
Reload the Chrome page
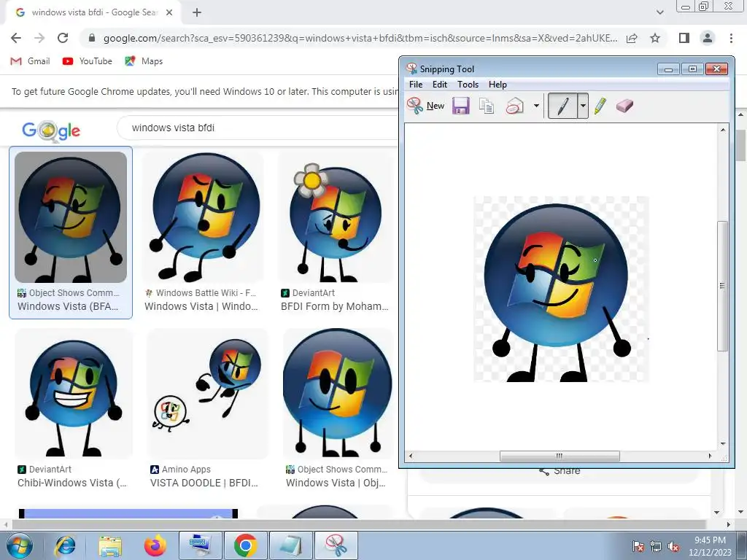tap(63, 38)
